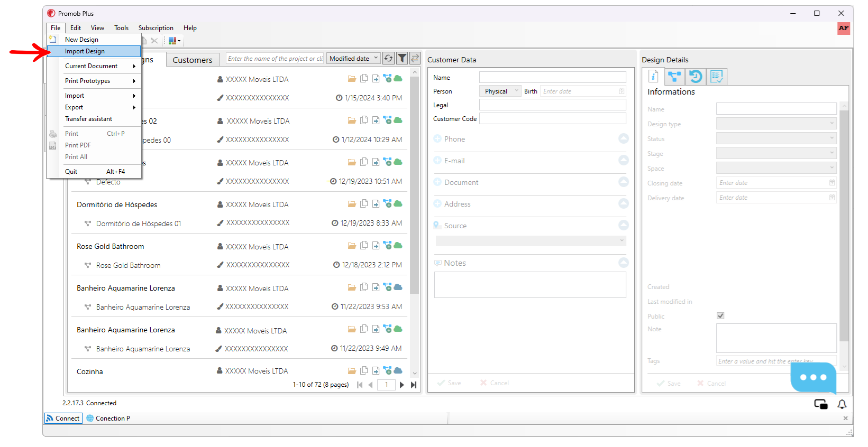Image resolution: width=868 pixels, height=447 pixels.
Task: Open the Person type Physical dropdown
Action: [500, 91]
